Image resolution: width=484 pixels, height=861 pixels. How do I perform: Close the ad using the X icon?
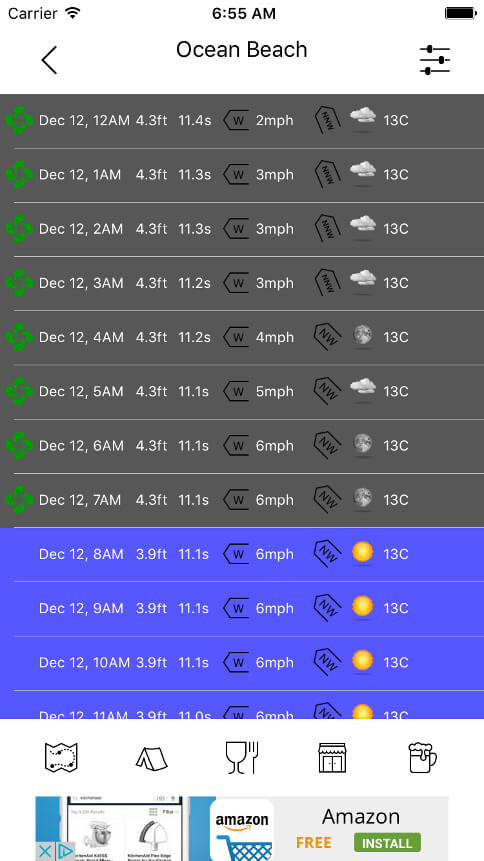click(x=46, y=852)
